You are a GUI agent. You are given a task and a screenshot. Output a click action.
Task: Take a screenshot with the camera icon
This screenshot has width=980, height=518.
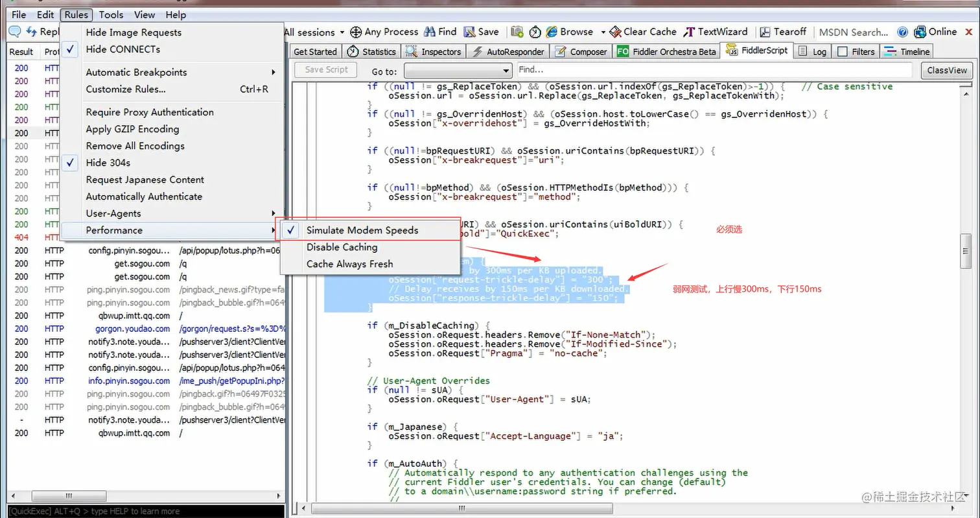(517, 32)
